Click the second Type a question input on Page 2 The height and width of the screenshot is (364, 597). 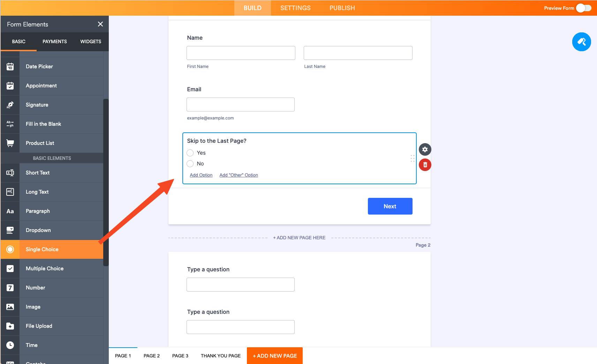(x=241, y=327)
